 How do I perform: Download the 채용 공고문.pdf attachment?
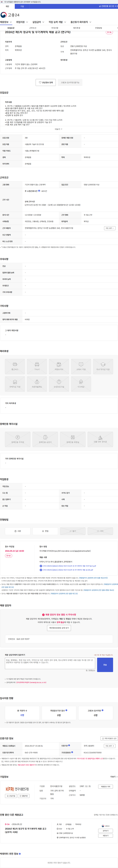[66, 570]
